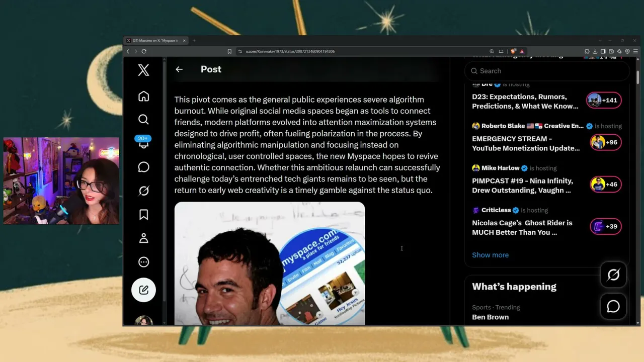The image size is (644, 362).
Task: Open the floating Grok button
Action: click(613, 275)
